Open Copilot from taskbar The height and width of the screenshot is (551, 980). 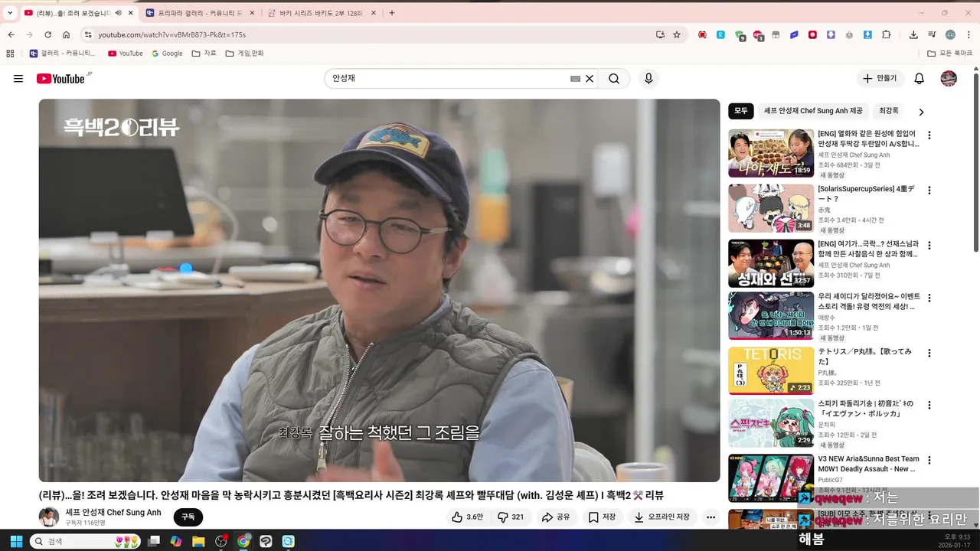tap(176, 541)
